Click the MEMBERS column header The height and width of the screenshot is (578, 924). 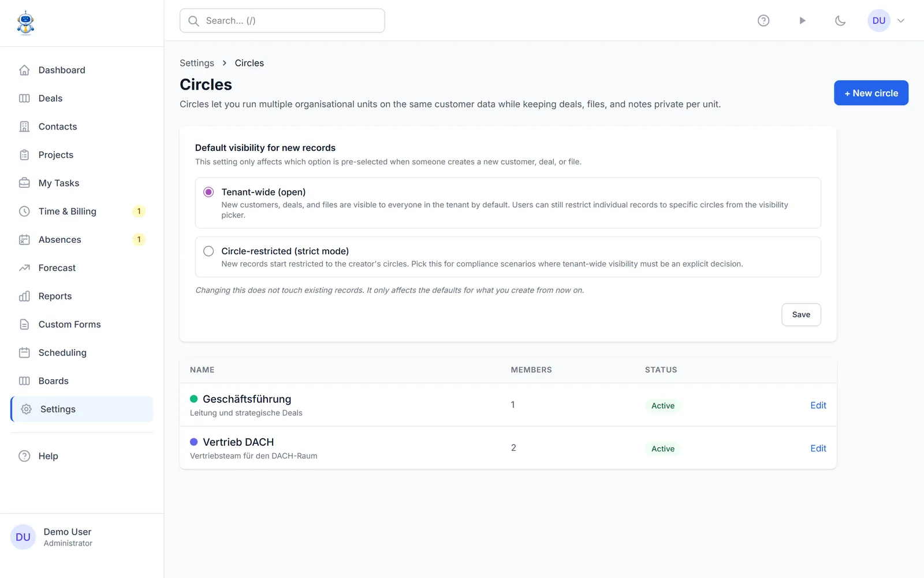click(531, 370)
